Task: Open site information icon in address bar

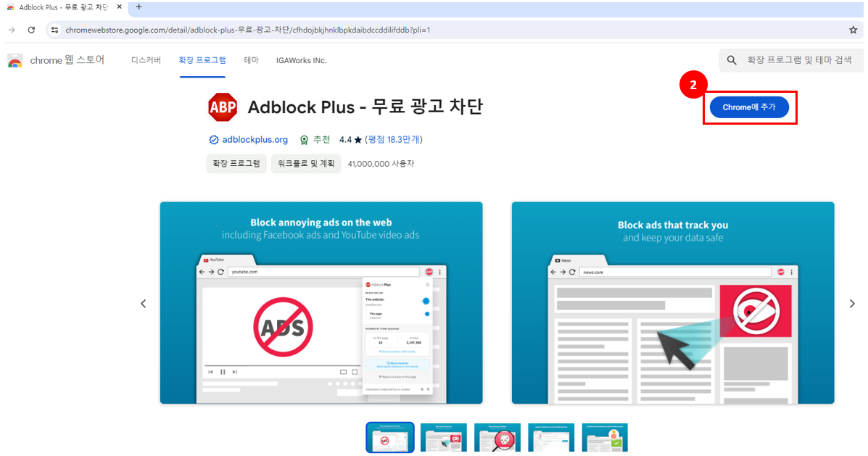Action: click(54, 30)
